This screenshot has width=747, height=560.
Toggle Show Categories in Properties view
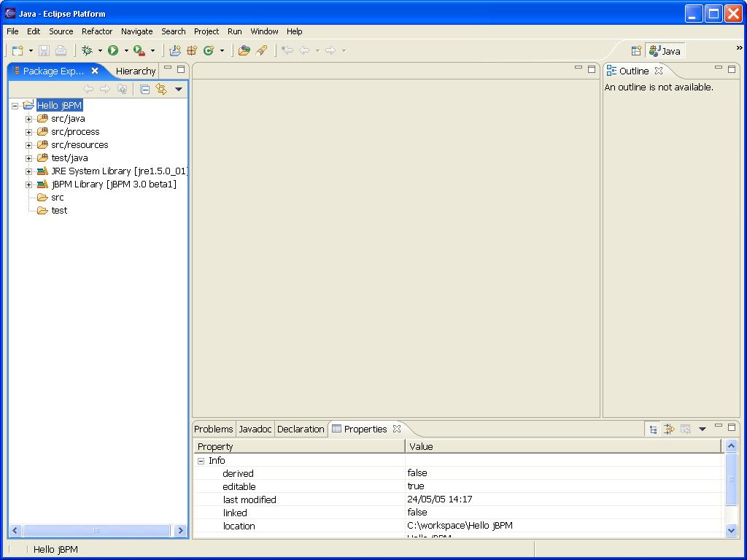pos(653,429)
